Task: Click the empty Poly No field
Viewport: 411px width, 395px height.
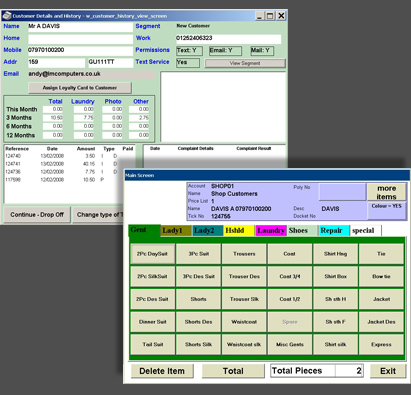Action: pos(342,192)
